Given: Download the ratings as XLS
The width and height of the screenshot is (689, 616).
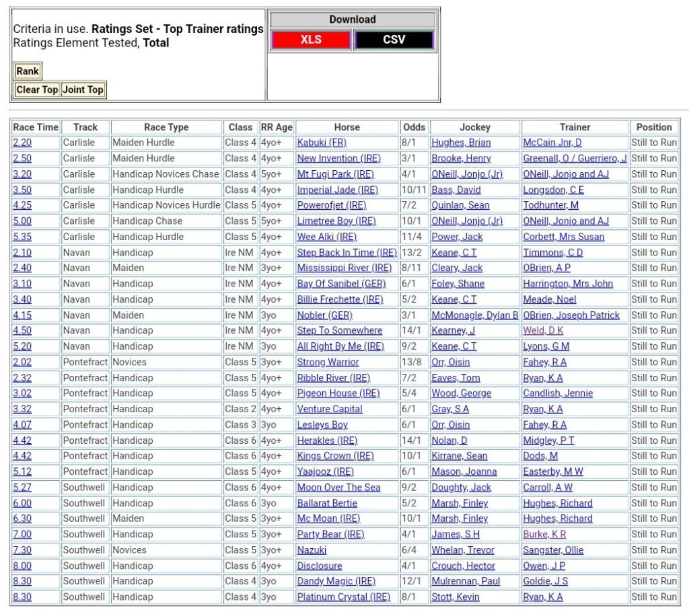Looking at the screenshot, I should click(x=311, y=40).
